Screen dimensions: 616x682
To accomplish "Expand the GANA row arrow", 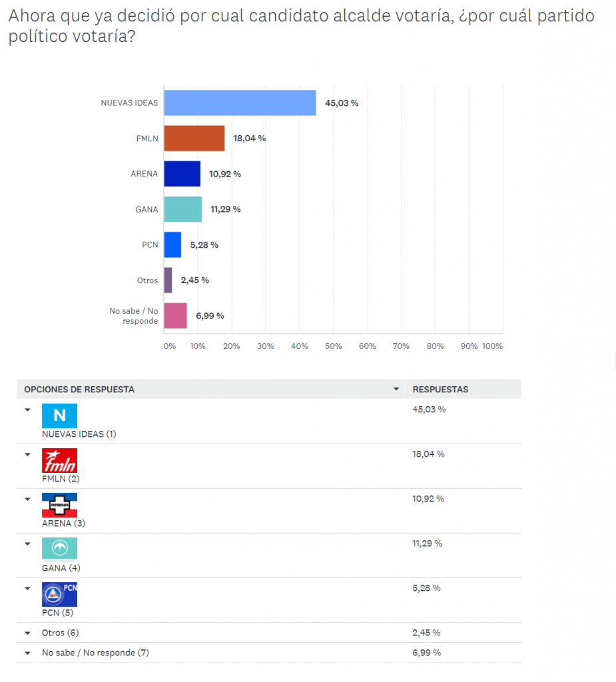I will (x=28, y=543).
